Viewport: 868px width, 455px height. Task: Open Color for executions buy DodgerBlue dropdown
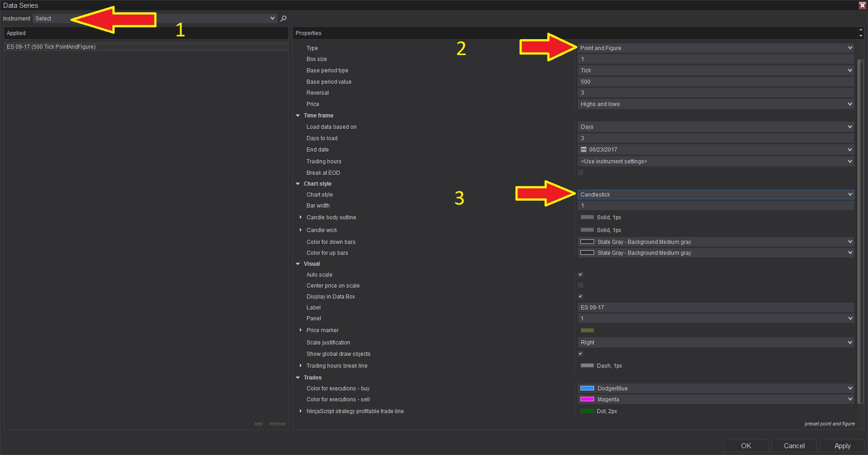[x=716, y=388]
